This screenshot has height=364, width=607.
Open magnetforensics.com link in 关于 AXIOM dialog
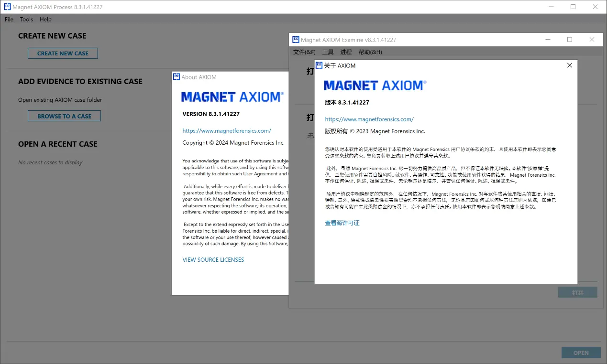tap(369, 119)
